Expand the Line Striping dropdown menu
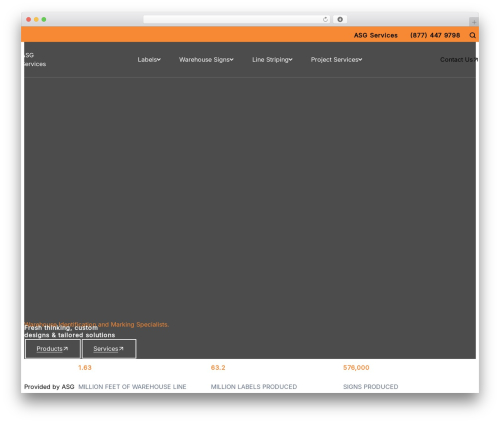 pos(272,60)
